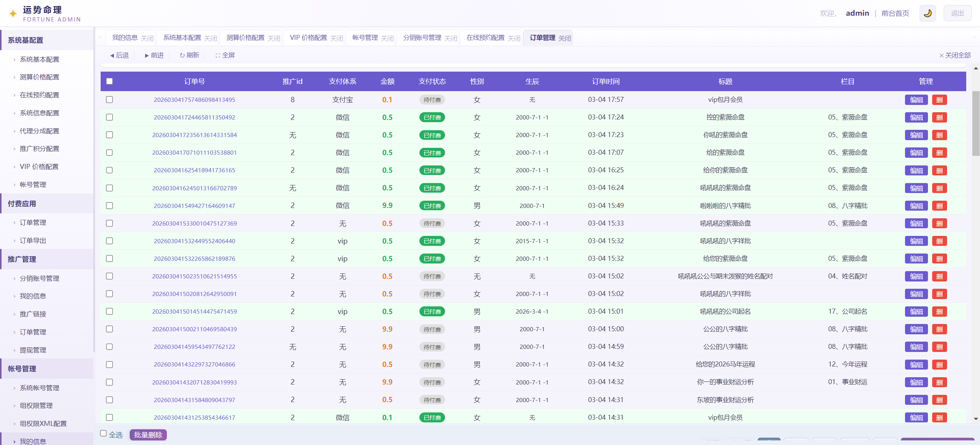Click the 运势命理 star logo
The height and width of the screenshot is (445, 980).
(13, 14)
